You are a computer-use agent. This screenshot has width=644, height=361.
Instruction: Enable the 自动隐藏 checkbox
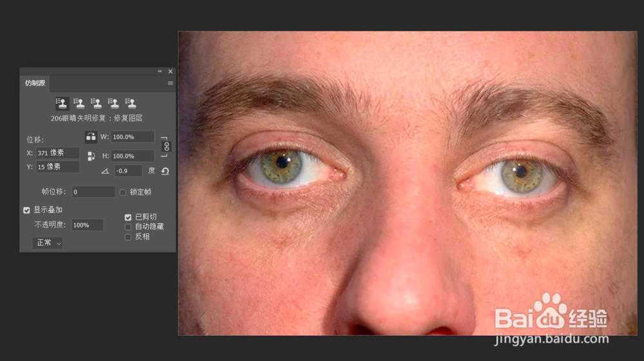point(128,227)
